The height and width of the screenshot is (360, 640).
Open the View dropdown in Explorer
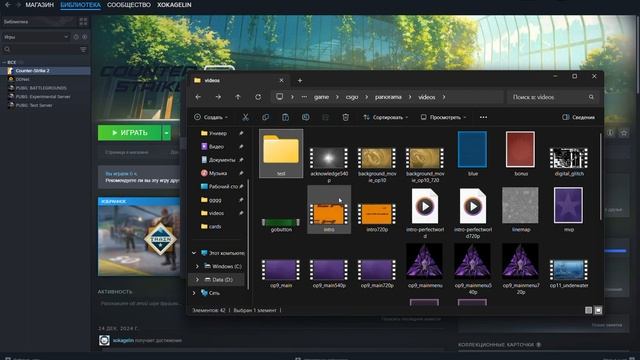443,118
